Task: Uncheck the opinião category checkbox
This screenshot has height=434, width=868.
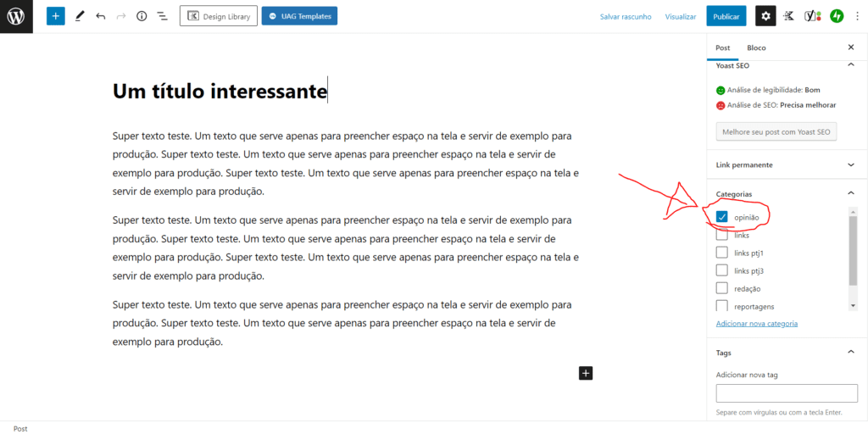Action: (722, 217)
